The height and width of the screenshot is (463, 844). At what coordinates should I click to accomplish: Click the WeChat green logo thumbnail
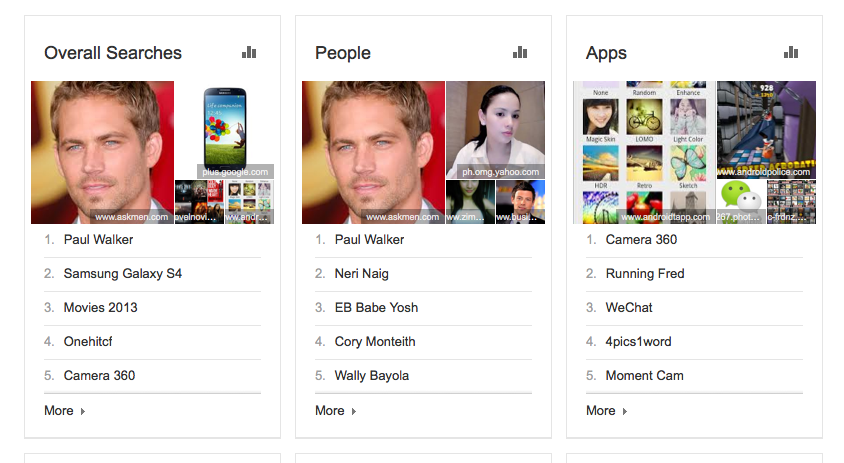(x=740, y=201)
